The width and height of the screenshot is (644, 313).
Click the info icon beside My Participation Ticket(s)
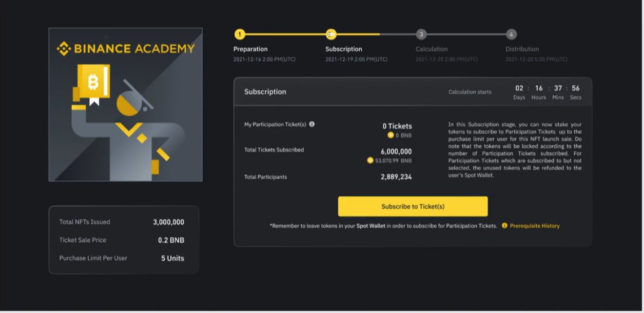click(x=312, y=124)
